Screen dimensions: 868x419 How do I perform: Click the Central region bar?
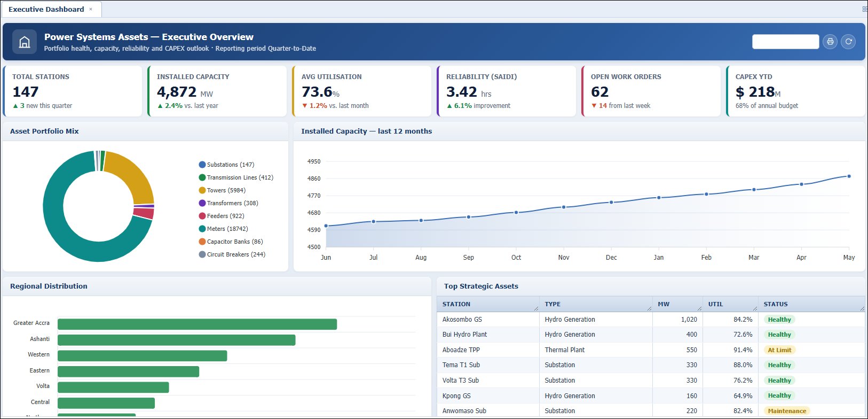point(106,403)
